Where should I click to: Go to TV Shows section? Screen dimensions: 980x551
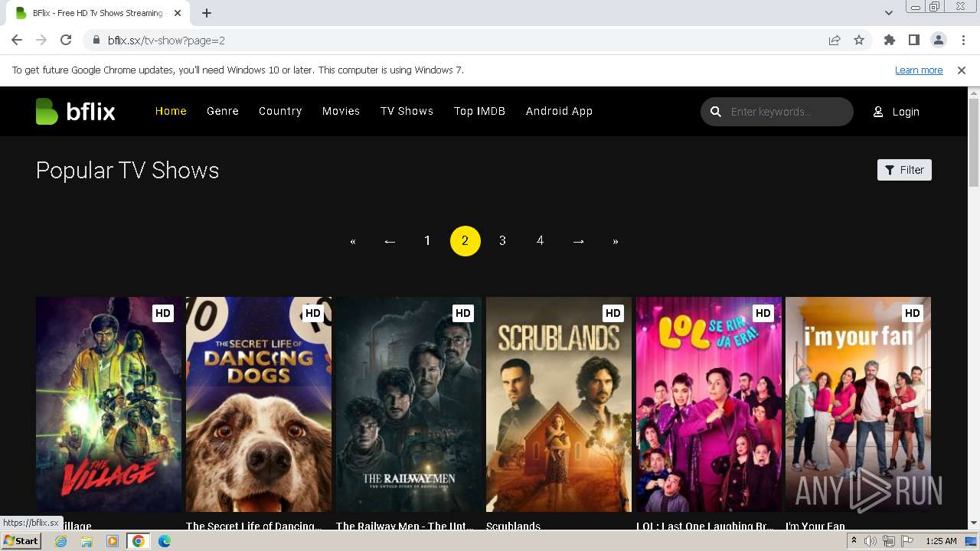click(x=407, y=111)
